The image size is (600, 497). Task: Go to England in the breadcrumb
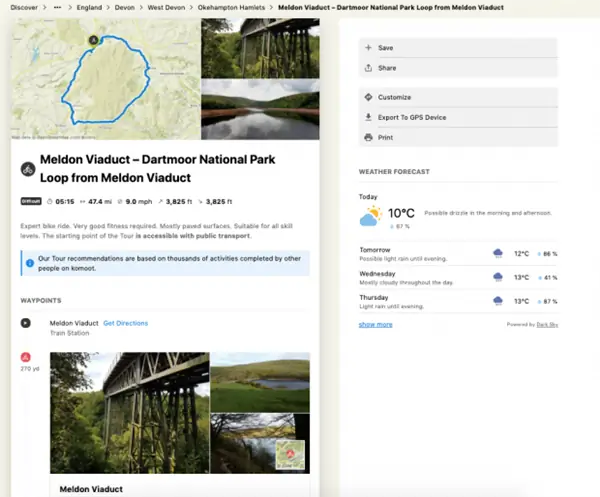tap(89, 7)
